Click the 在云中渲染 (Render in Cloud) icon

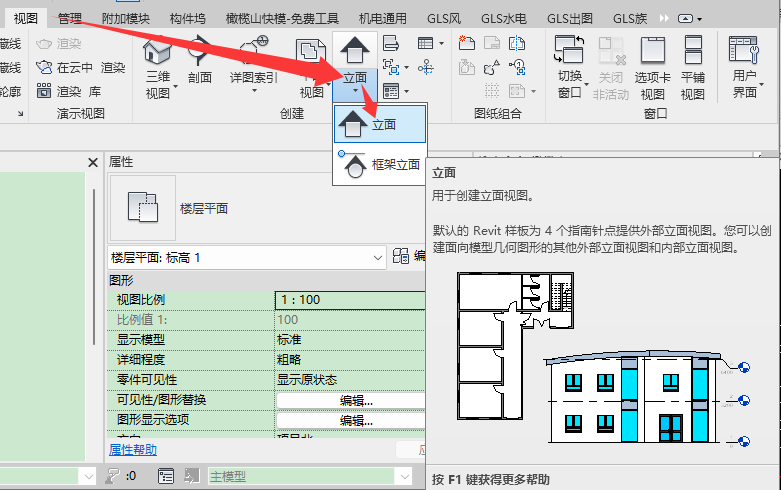click(44, 67)
